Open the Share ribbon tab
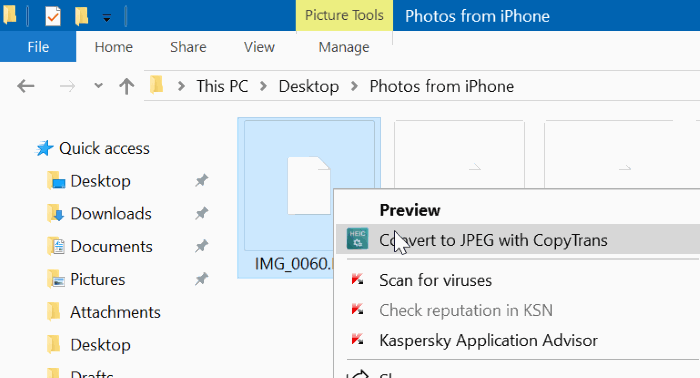 (188, 46)
